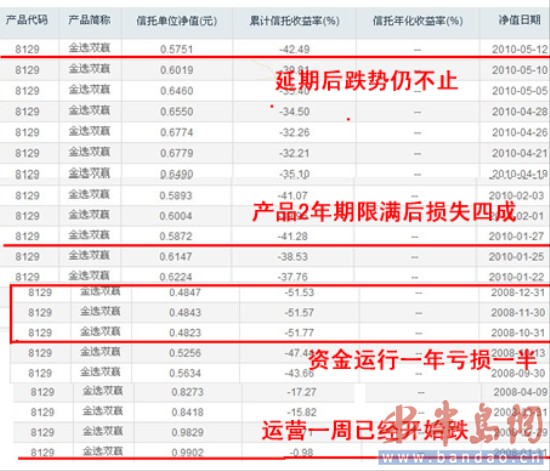Select the net value cell 0.5634

tap(185, 373)
